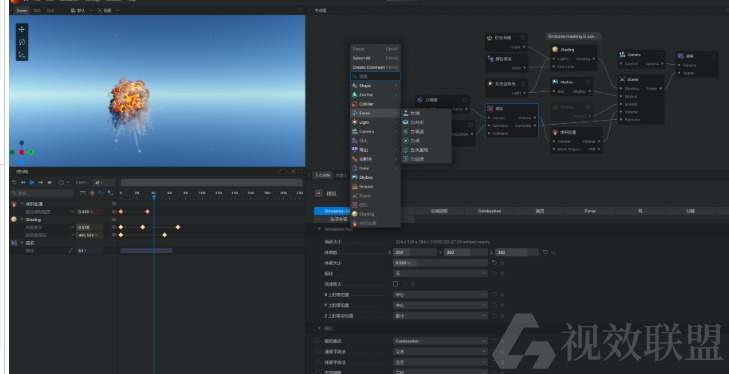Click the Color node icon in context menu
729x374 pixels.
coord(355,168)
